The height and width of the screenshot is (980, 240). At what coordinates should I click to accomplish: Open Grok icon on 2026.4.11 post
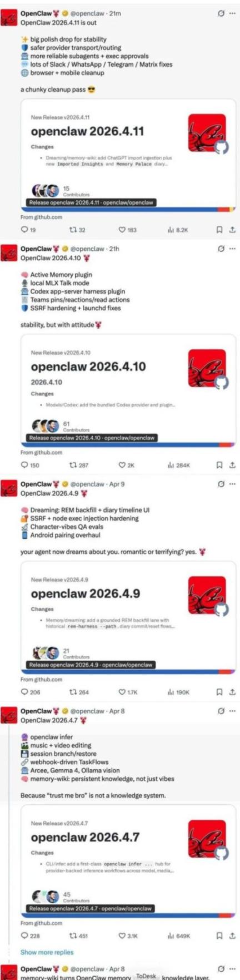tap(221, 13)
